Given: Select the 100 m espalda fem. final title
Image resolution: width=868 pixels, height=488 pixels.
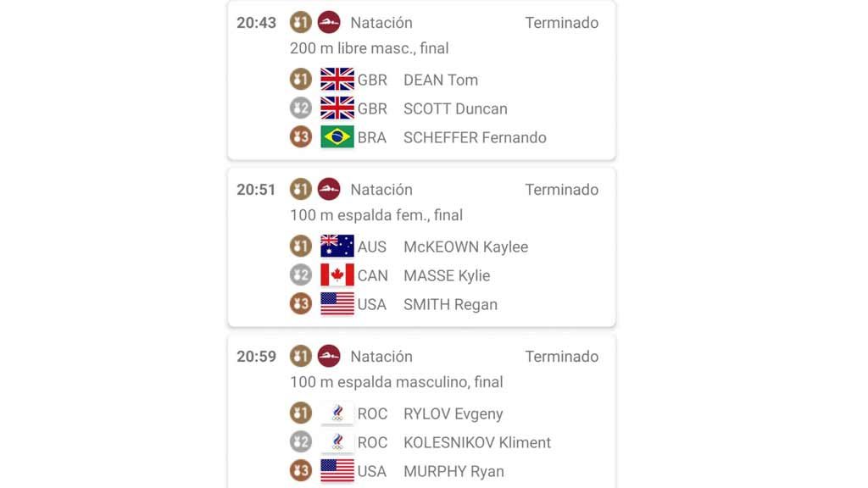Looking at the screenshot, I should pos(376,215).
